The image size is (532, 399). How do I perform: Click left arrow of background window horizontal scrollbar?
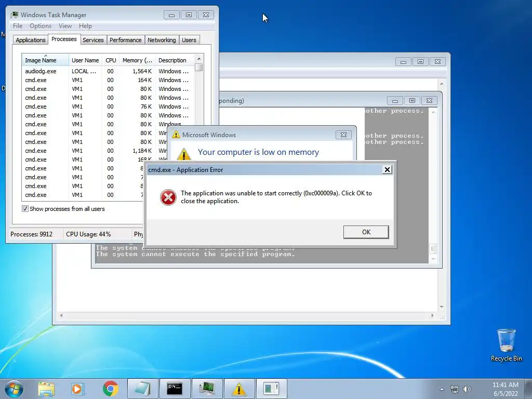(61, 315)
